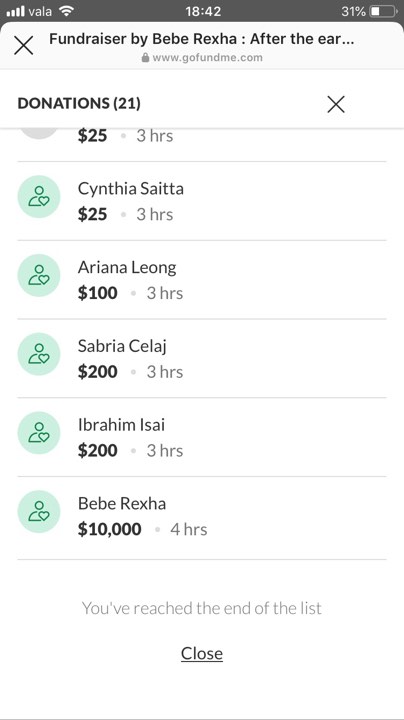Tap Ibrahim Isai's donor avatar icon
The height and width of the screenshot is (720, 404).
tap(39, 433)
